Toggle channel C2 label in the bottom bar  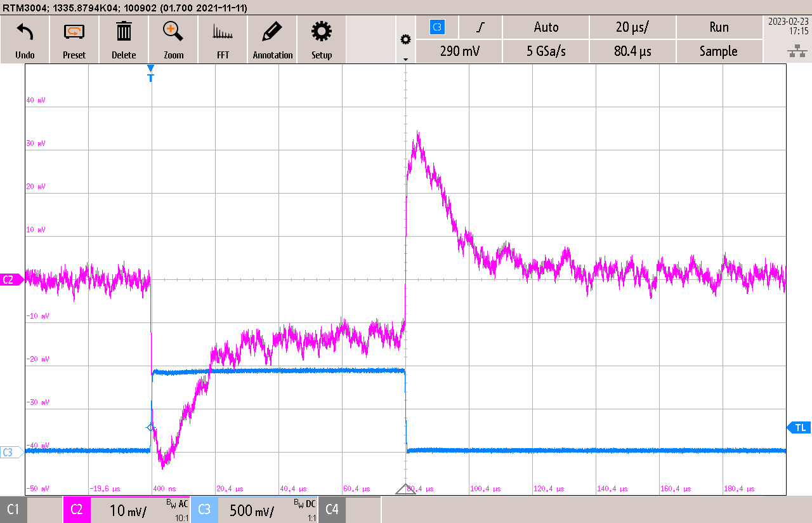tap(77, 510)
